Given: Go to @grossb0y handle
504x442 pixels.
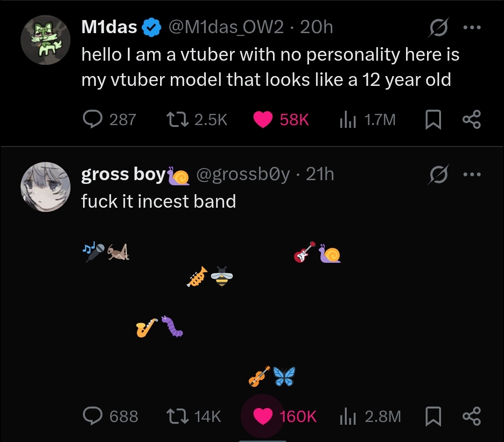Looking at the screenshot, I should click(x=243, y=175).
